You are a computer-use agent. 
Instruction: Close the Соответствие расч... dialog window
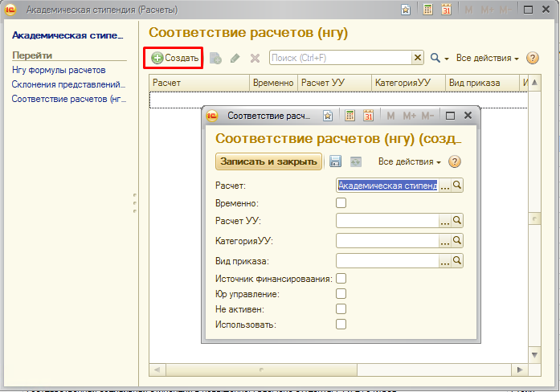(x=468, y=116)
